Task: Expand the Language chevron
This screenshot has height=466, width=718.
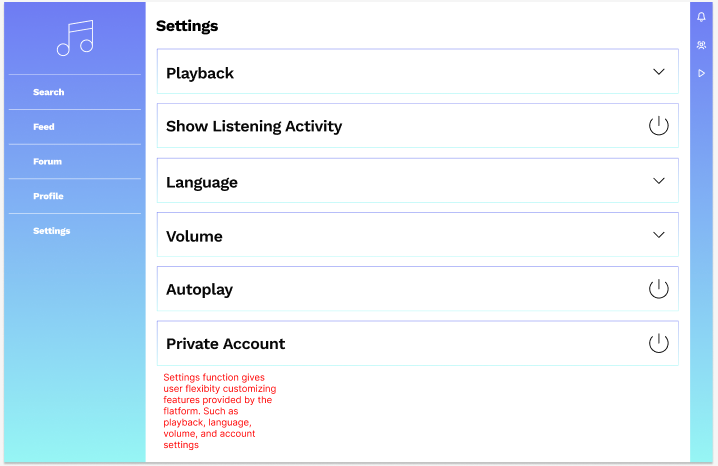Action: pyautogui.click(x=658, y=181)
